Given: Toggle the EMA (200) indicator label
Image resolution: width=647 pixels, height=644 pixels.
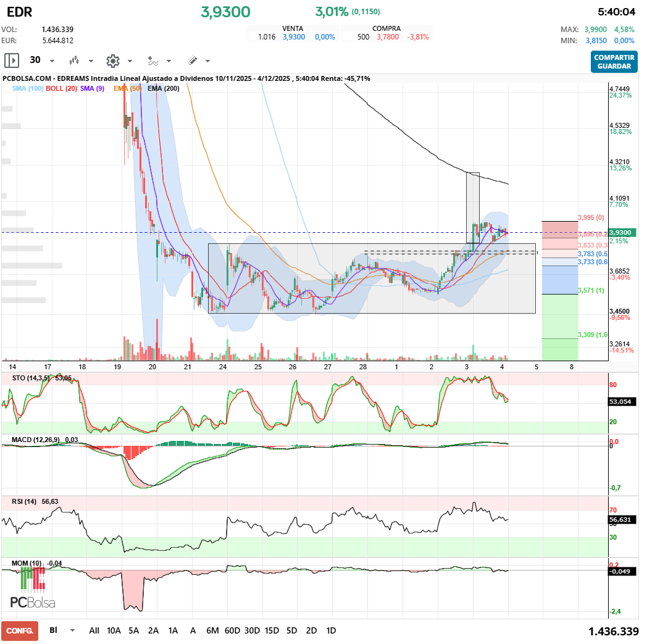Looking at the screenshot, I should 164,89.
